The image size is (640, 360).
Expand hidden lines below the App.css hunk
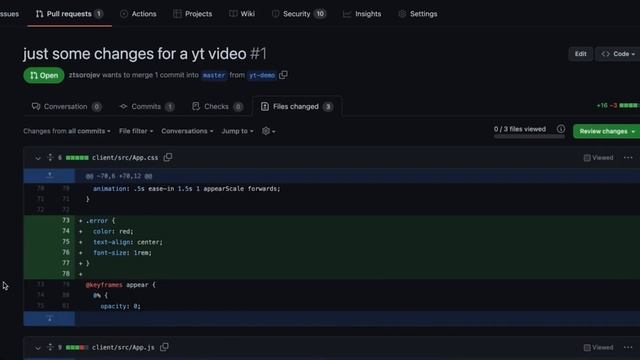coord(49,319)
